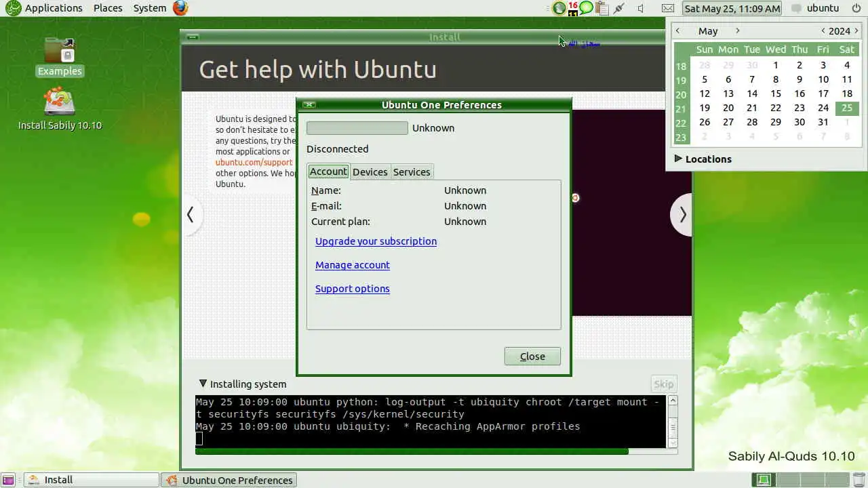Viewport: 868px width, 488px height.
Task: Click the Ubuntu One storage usage bar
Action: tap(357, 128)
